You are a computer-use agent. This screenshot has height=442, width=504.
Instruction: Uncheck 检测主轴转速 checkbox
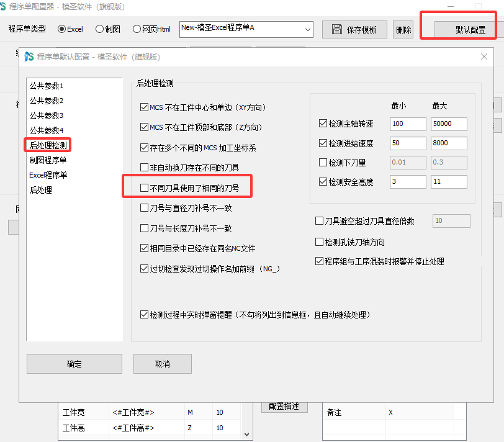click(323, 124)
